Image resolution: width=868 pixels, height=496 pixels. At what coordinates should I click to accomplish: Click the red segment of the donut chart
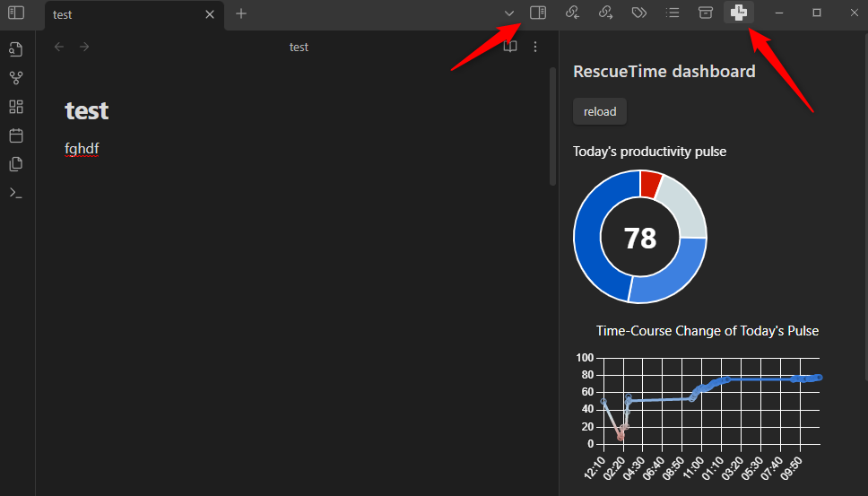(651, 184)
